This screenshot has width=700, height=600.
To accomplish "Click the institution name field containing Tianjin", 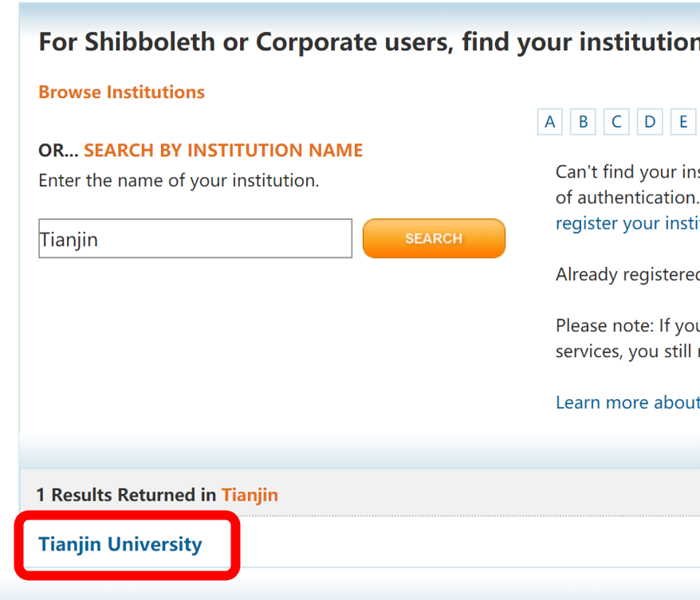I will coord(195,239).
